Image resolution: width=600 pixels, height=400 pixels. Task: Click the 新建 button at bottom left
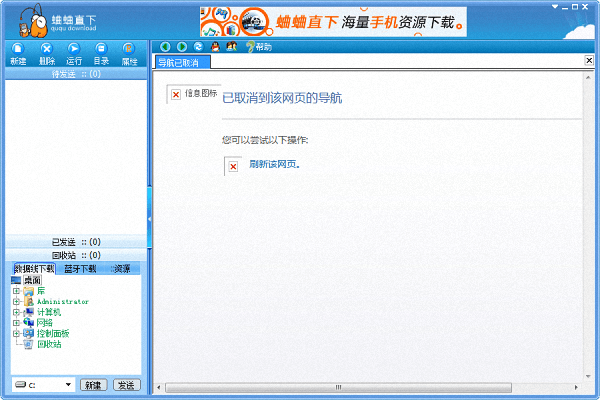click(x=93, y=385)
